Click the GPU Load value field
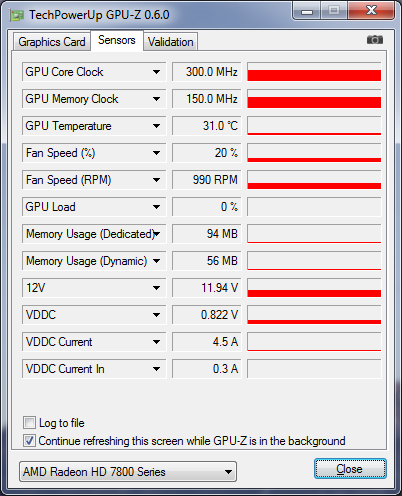The height and width of the screenshot is (496, 402). (207, 207)
